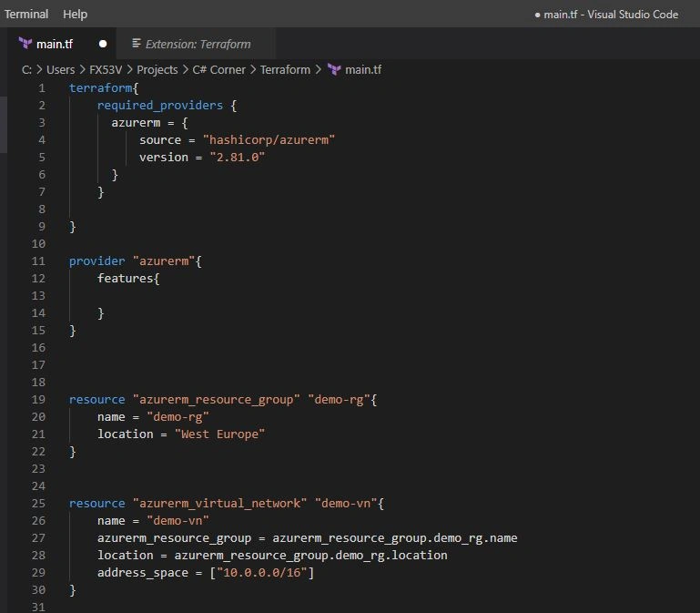The height and width of the screenshot is (613, 700).
Task: Click the FX53V breadcrumb item
Action: [x=106, y=70]
